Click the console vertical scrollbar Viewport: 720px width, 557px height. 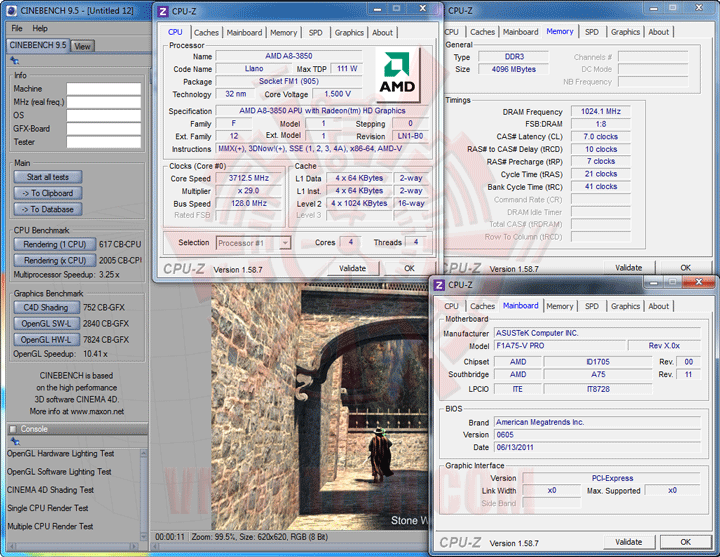[x=144, y=495]
